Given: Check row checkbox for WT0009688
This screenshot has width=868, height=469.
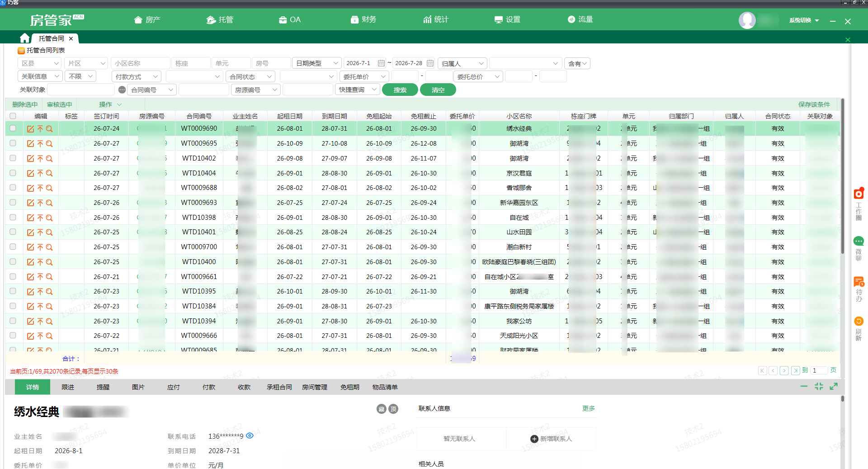Looking at the screenshot, I should pyautogui.click(x=13, y=188).
